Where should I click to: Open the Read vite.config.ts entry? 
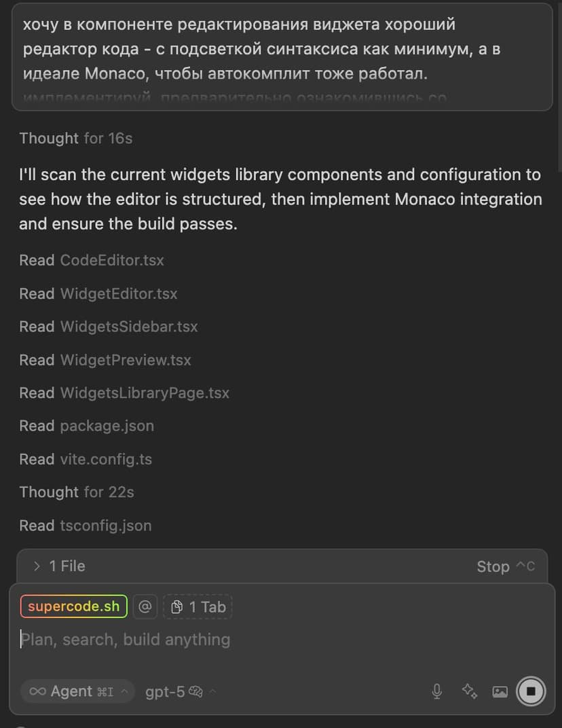pyautogui.click(x=86, y=459)
